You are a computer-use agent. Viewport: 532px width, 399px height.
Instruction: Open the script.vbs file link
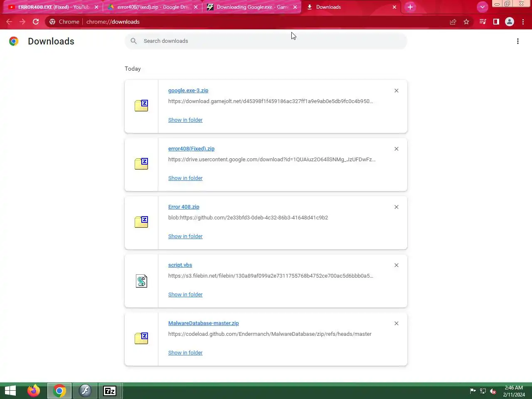click(x=180, y=265)
